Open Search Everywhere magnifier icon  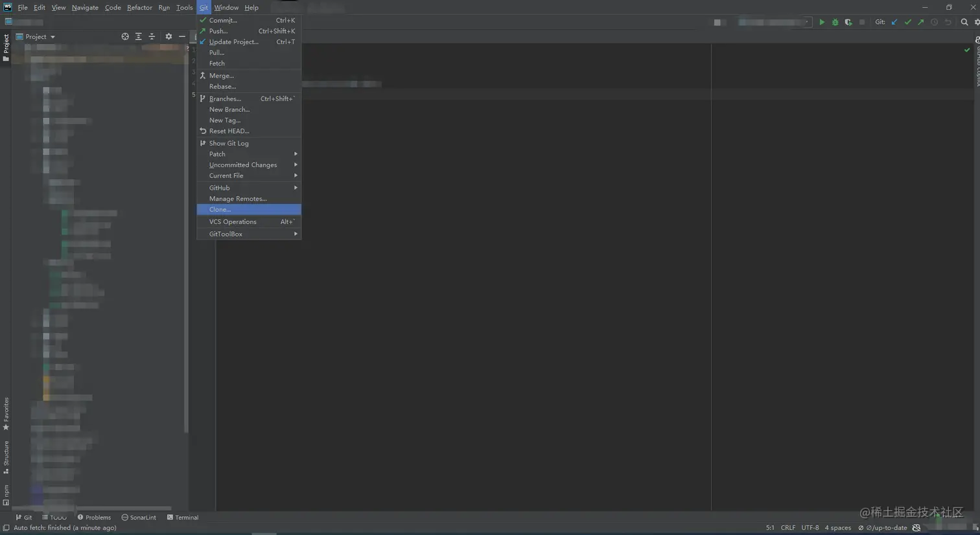(x=964, y=22)
